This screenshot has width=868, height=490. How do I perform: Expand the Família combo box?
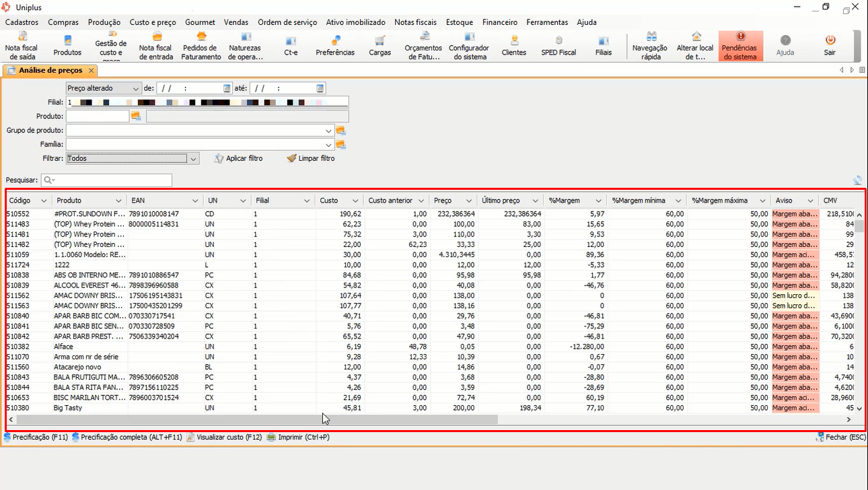[x=329, y=145]
